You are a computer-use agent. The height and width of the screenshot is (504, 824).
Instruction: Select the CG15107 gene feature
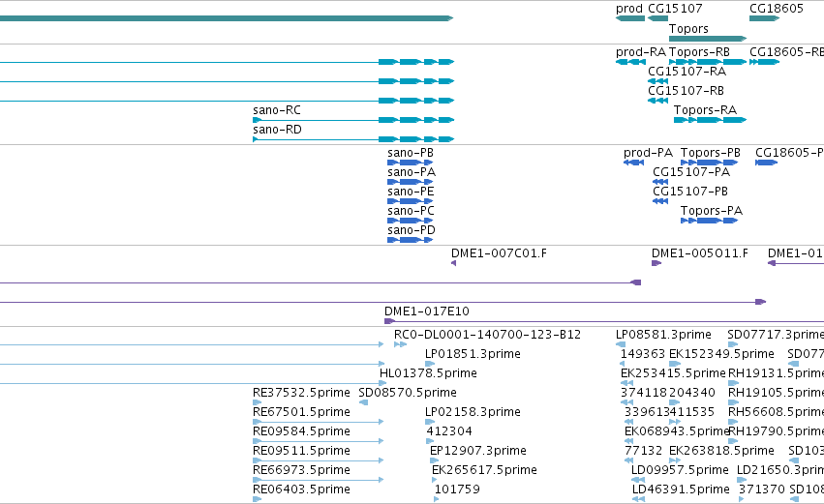(657, 18)
